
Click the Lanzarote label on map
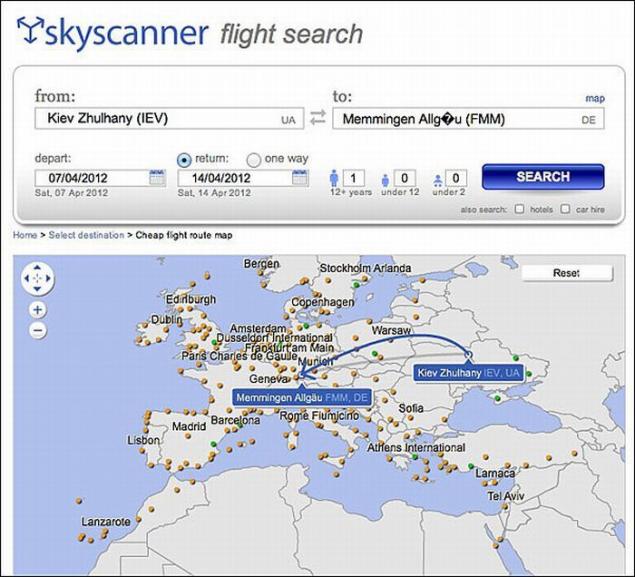tap(106, 522)
